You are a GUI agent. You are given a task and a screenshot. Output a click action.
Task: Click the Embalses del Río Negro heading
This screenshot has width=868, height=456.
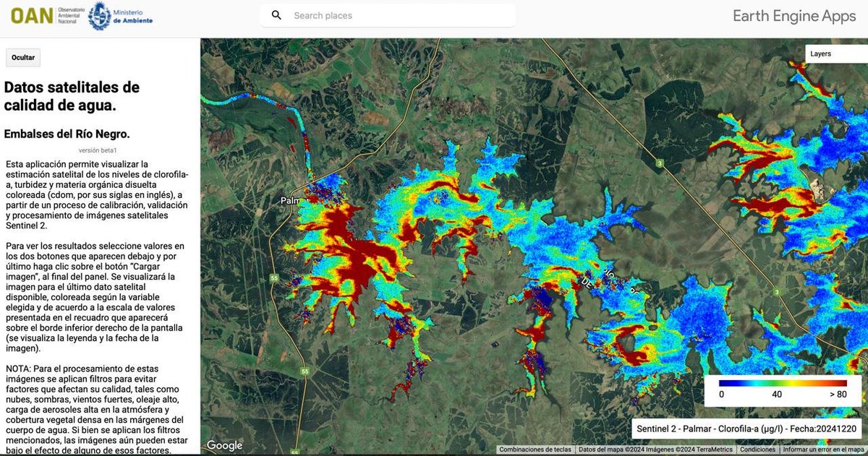[67, 134]
